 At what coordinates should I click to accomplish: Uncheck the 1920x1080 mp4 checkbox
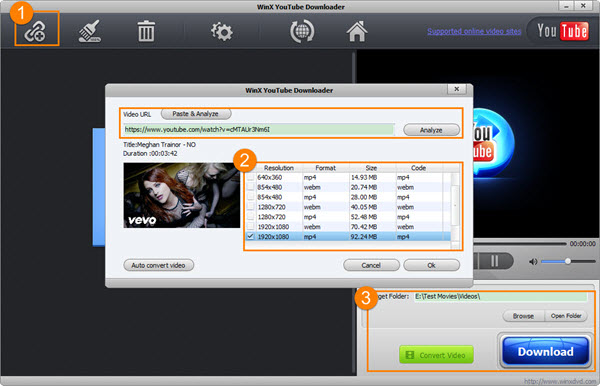(x=250, y=237)
